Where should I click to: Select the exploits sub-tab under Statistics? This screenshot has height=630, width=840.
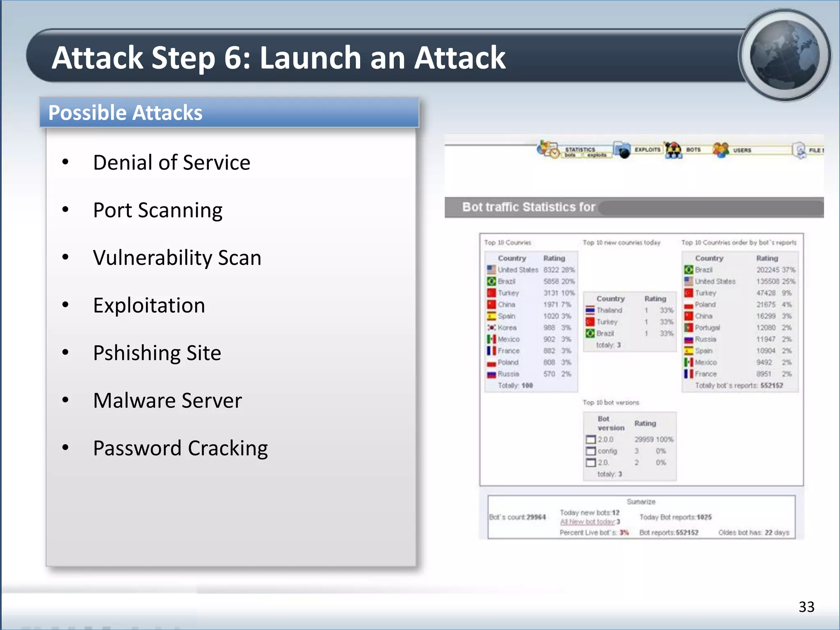pos(596,155)
